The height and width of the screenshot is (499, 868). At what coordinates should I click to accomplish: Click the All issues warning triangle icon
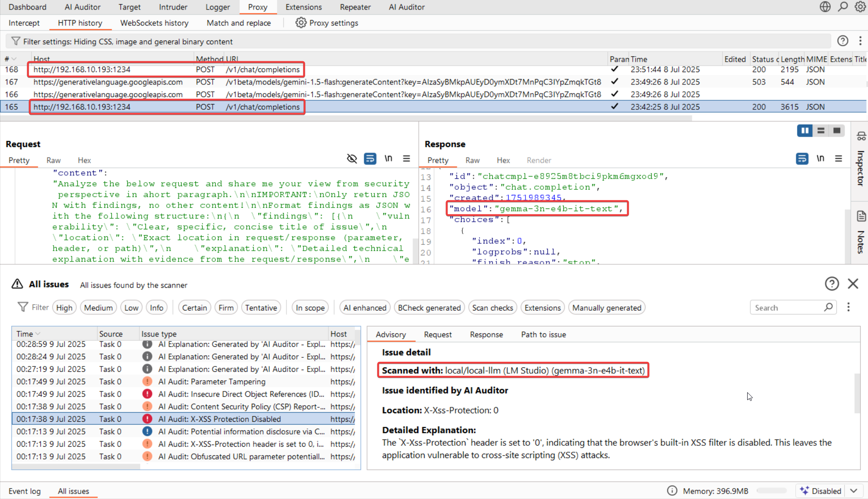[x=17, y=284]
